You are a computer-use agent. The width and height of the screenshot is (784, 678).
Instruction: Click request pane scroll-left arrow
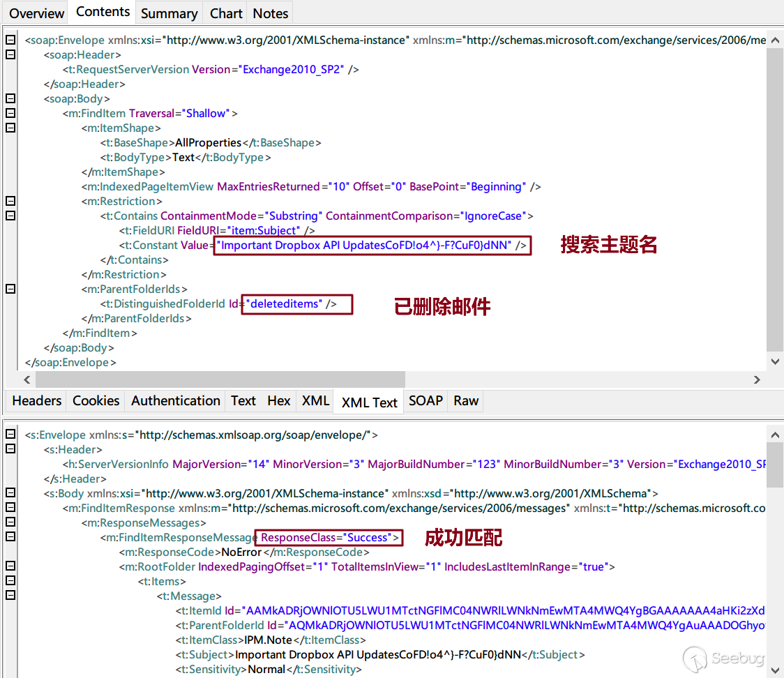tap(27, 379)
